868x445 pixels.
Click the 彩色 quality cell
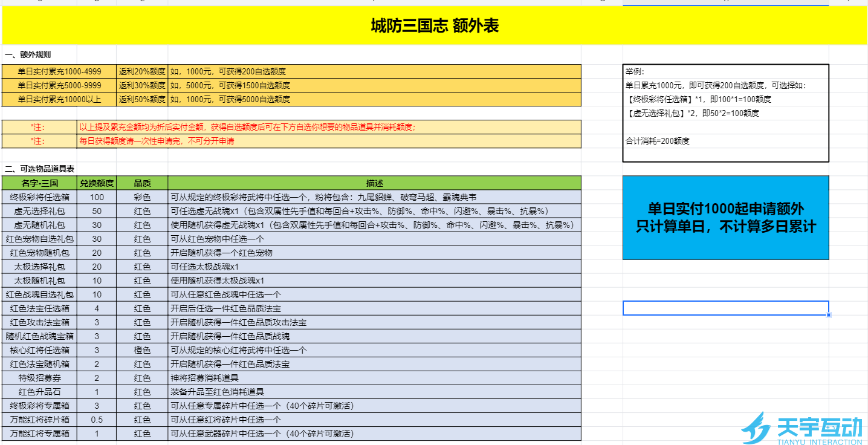coord(142,197)
